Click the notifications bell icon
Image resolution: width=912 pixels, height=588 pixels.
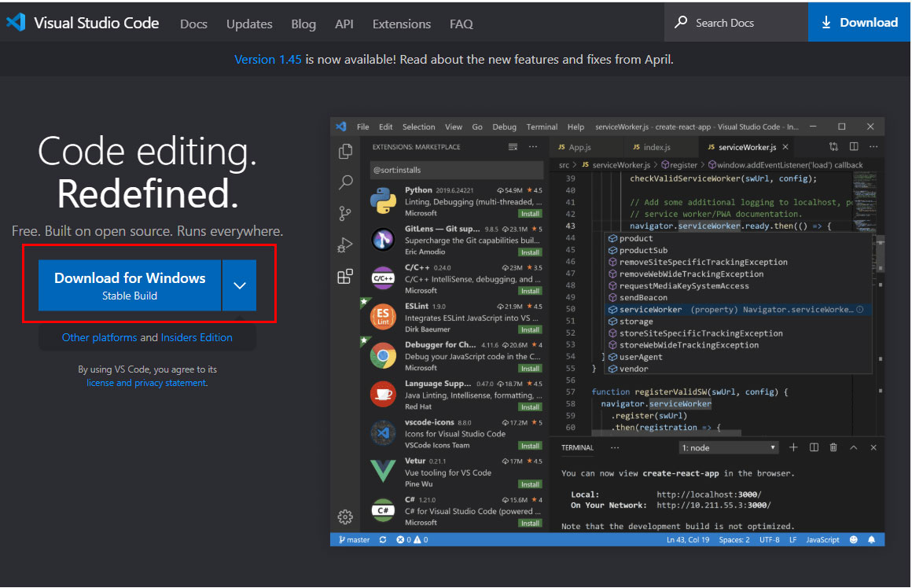[x=871, y=540]
